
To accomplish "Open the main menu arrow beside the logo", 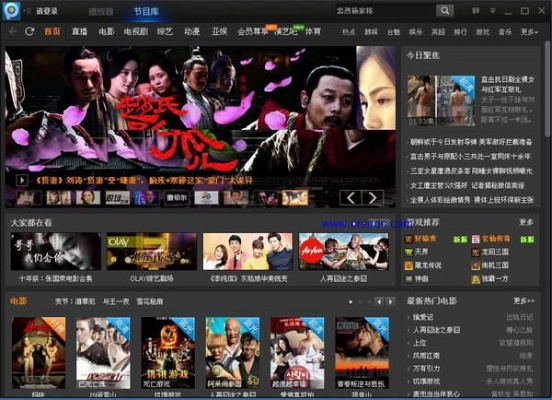I will pos(26,11).
